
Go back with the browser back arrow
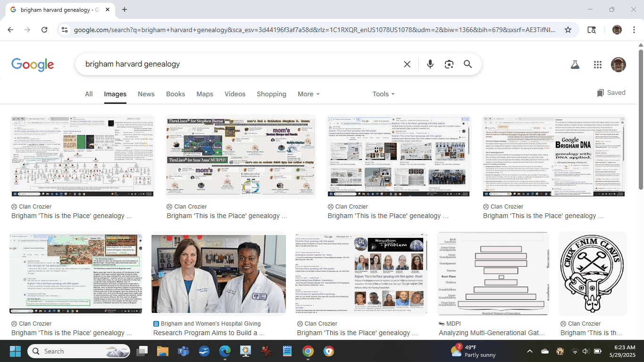[x=10, y=30]
